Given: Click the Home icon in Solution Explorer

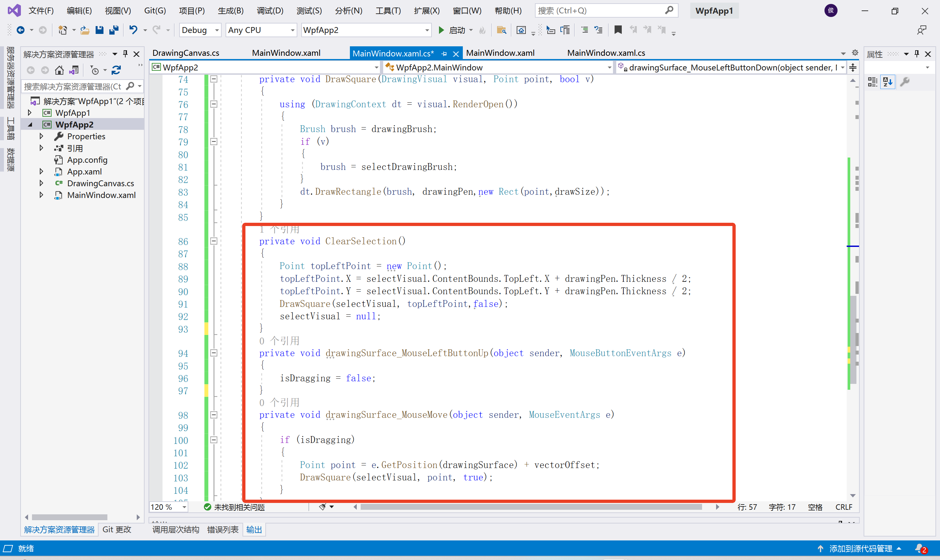Looking at the screenshot, I should tap(59, 70).
